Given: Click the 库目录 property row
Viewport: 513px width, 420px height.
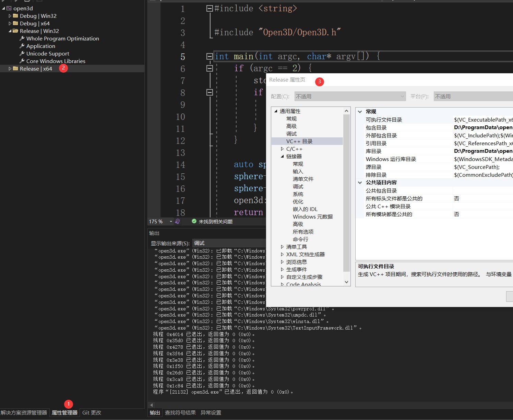Looking at the screenshot, I should click(x=434, y=151).
